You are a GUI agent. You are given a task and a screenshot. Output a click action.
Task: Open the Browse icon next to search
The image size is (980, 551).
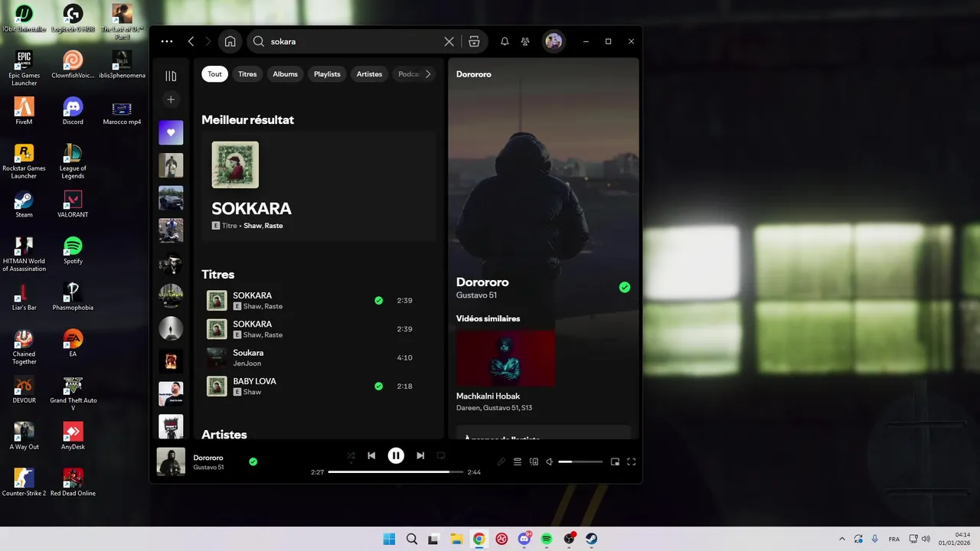[474, 41]
